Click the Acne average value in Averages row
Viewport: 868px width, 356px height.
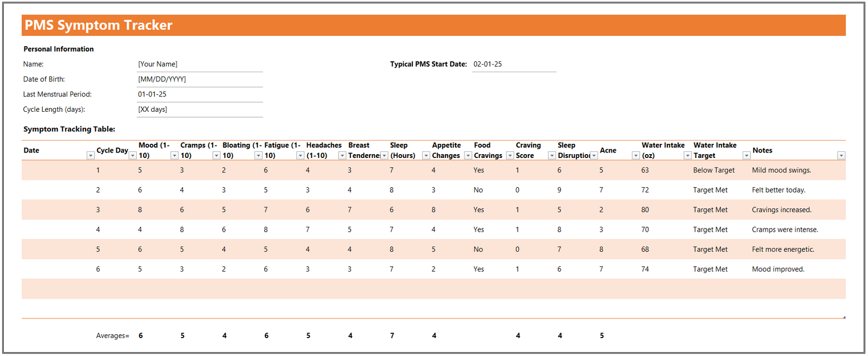[602, 336]
